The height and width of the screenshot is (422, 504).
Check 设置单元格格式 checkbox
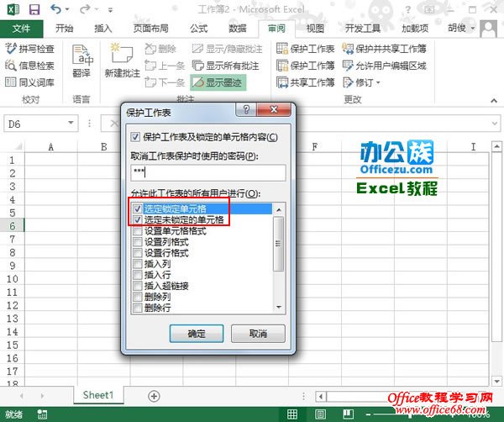(138, 231)
